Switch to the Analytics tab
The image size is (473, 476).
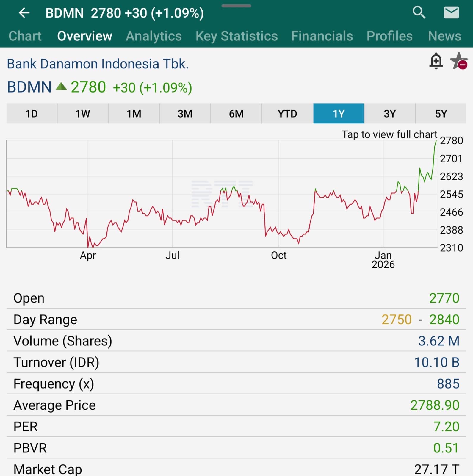pos(154,36)
